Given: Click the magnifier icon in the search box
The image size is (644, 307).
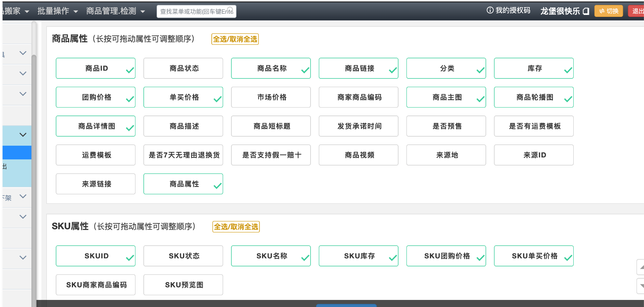Looking at the screenshot, I should (230, 10).
